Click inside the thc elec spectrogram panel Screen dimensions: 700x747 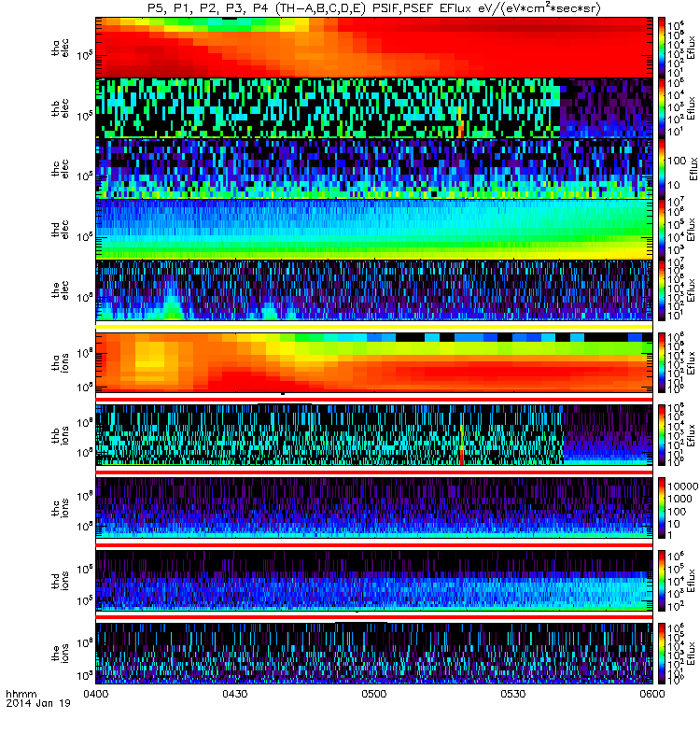tap(374, 169)
